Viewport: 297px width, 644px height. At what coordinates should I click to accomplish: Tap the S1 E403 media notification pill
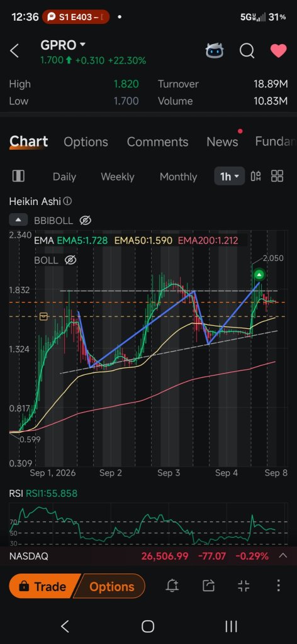(x=76, y=17)
